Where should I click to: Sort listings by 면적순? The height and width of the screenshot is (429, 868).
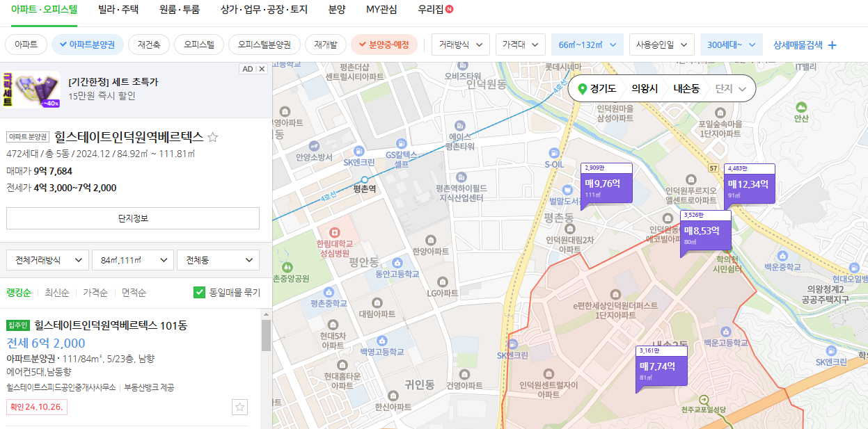tap(134, 293)
